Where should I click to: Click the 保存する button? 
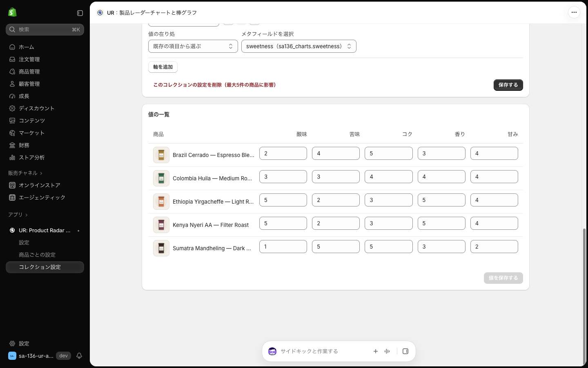(508, 85)
